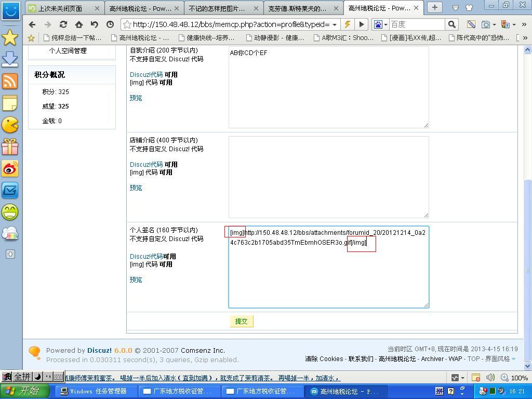
Task: Click the 清除 Cookies link
Action: click(324, 359)
